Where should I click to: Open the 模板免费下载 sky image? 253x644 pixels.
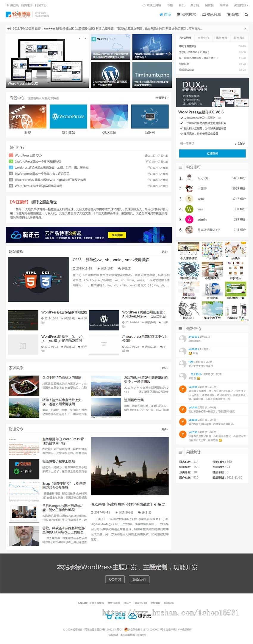212,309
